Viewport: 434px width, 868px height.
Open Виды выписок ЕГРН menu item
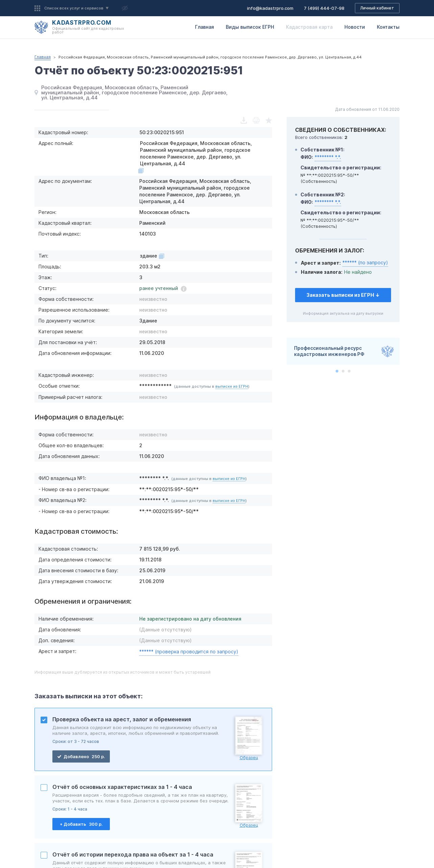250,27
